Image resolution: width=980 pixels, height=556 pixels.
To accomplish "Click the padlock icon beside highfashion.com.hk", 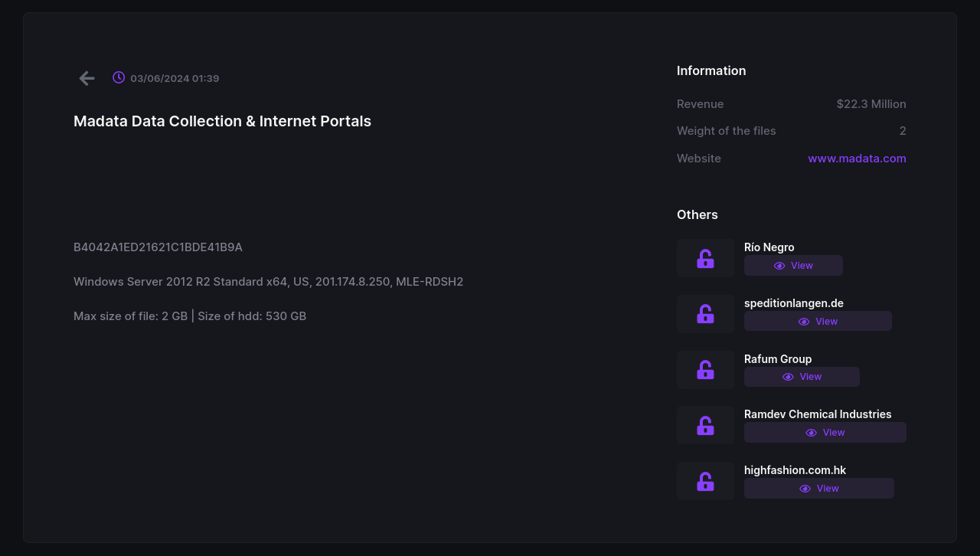I will [704, 480].
